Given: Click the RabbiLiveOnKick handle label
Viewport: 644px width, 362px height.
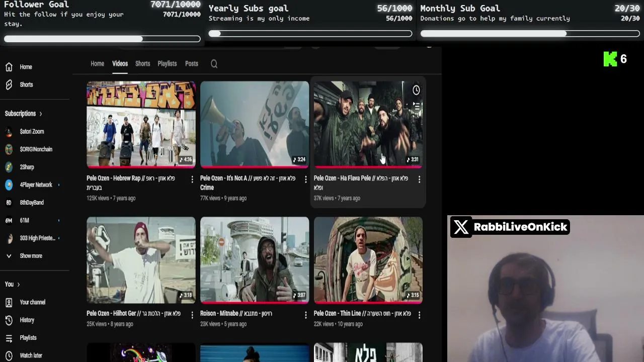Looking at the screenshot, I should click(521, 227).
